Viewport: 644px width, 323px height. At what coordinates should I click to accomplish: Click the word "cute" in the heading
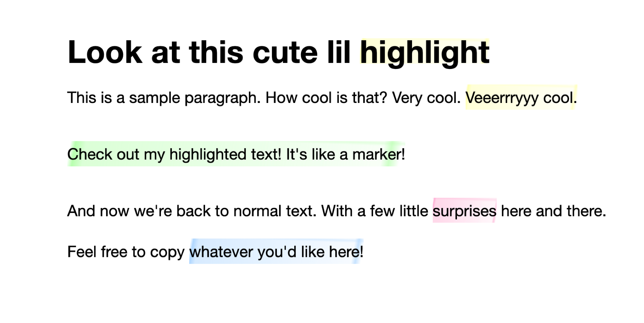285,53
